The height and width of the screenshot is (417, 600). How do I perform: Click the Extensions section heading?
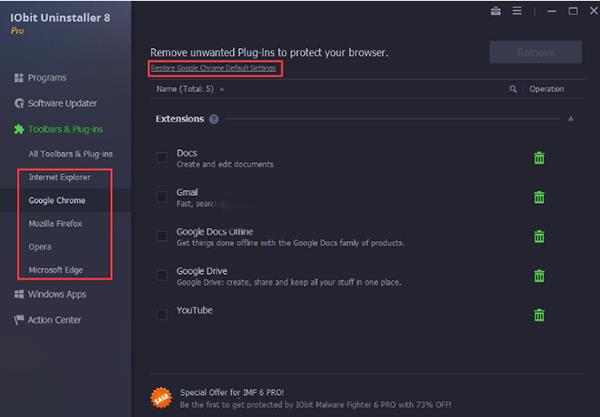pos(179,119)
